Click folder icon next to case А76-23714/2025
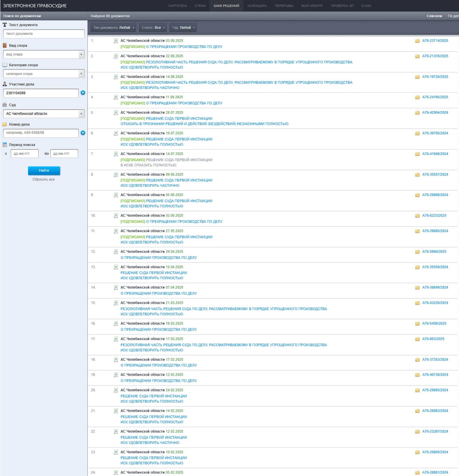This screenshot has height=476, width=459. click(417, 41)
